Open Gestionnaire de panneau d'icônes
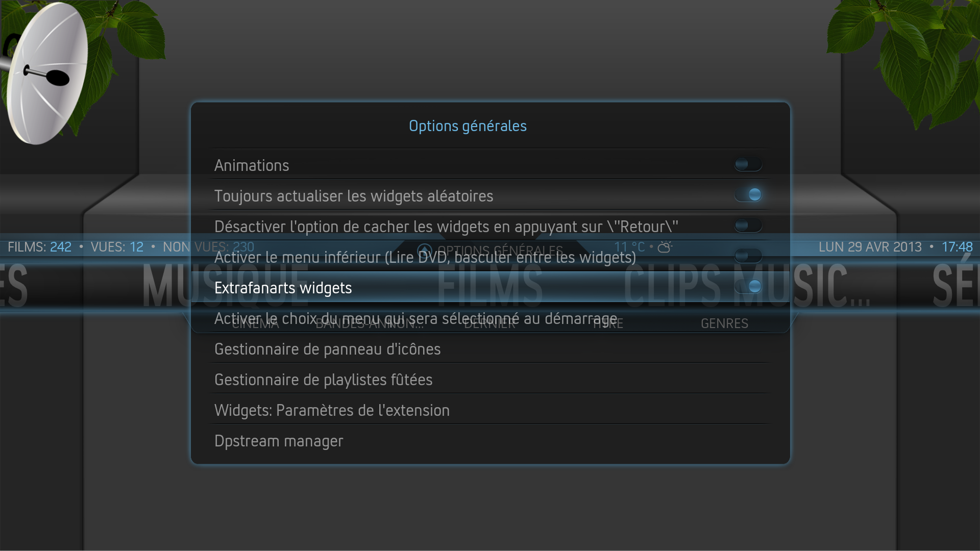This screenshot has height=551, width=980. point(489,348)
